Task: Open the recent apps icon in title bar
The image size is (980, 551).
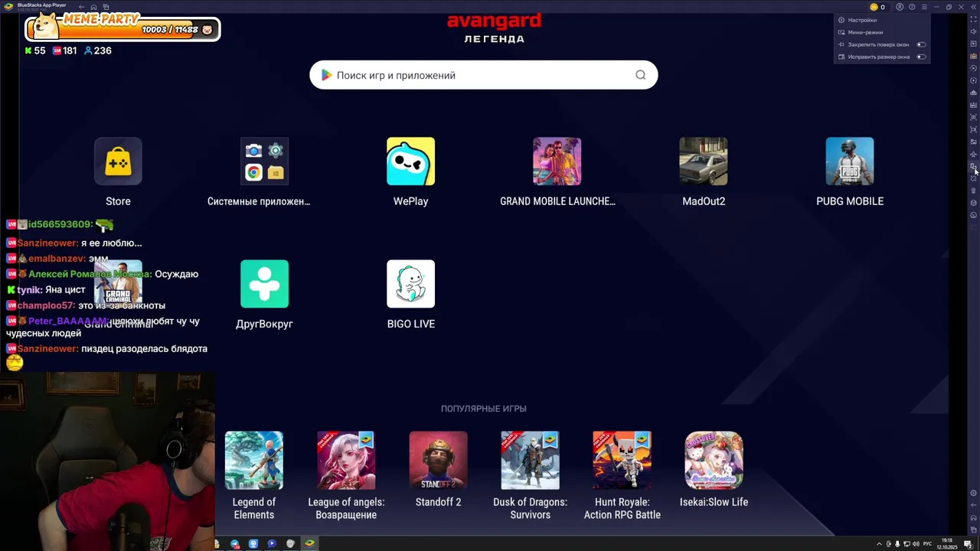Action: (x=106, y=7)
